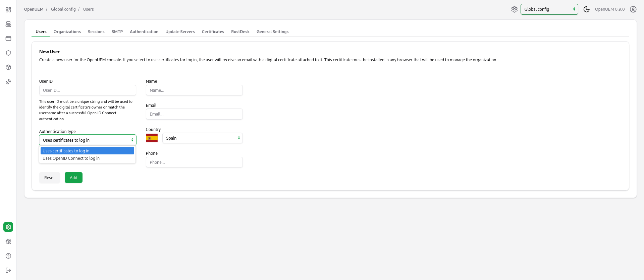Click the Authentication type label
The height and width of the screenshot is (280, 644).
(57, 132)
